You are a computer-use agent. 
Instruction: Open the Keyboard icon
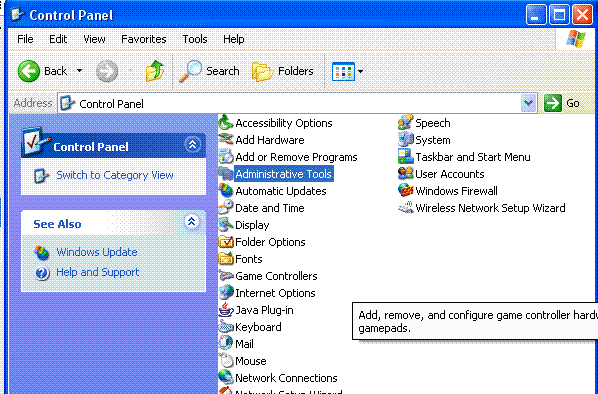click(226, 327)
